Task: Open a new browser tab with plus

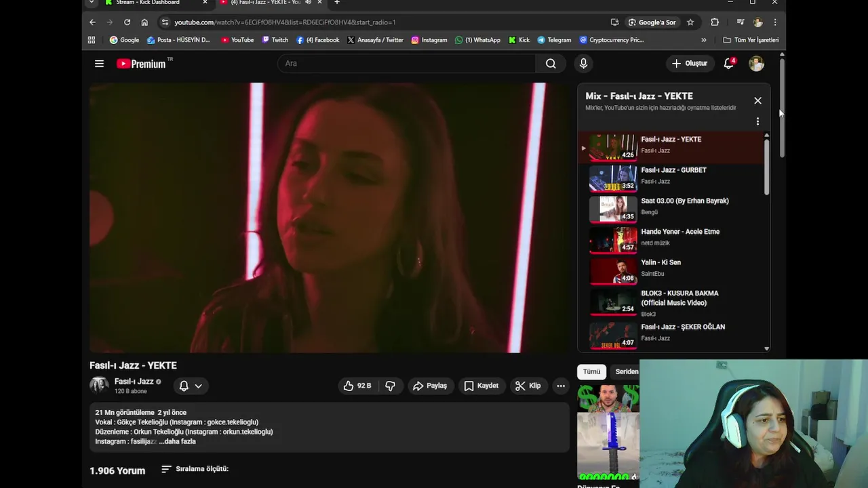Action: [x=337, y=3]
